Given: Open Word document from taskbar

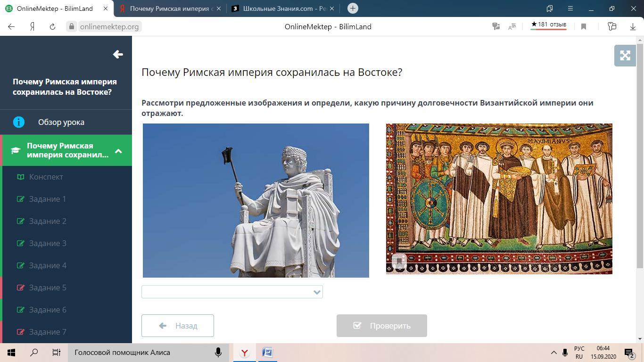Looking at the screenshot, I should 267,353.
